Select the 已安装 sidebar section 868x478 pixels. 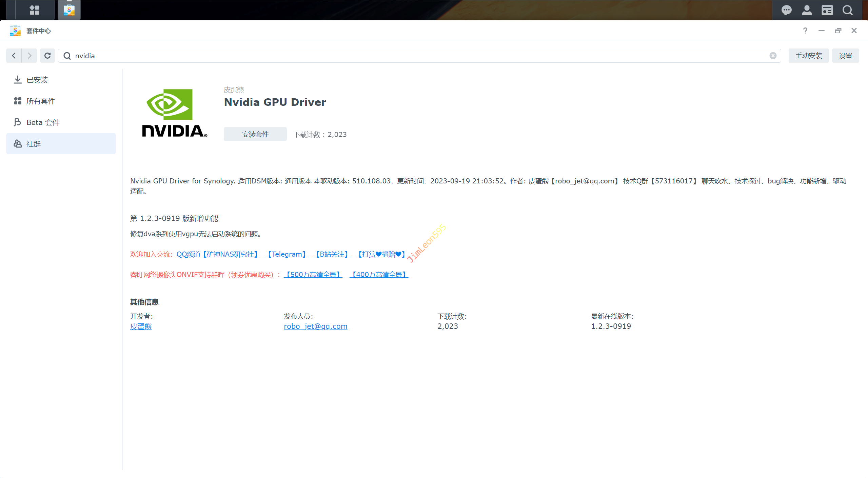click(x=37, y=80)
